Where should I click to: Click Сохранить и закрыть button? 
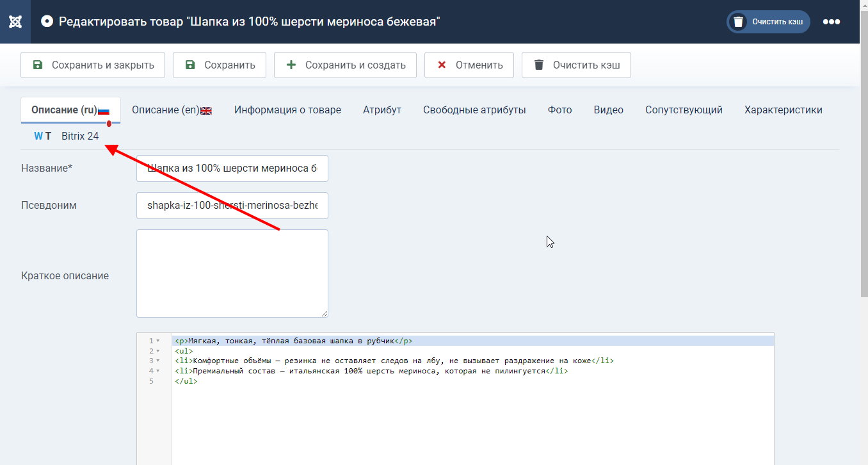click(93, 65)
